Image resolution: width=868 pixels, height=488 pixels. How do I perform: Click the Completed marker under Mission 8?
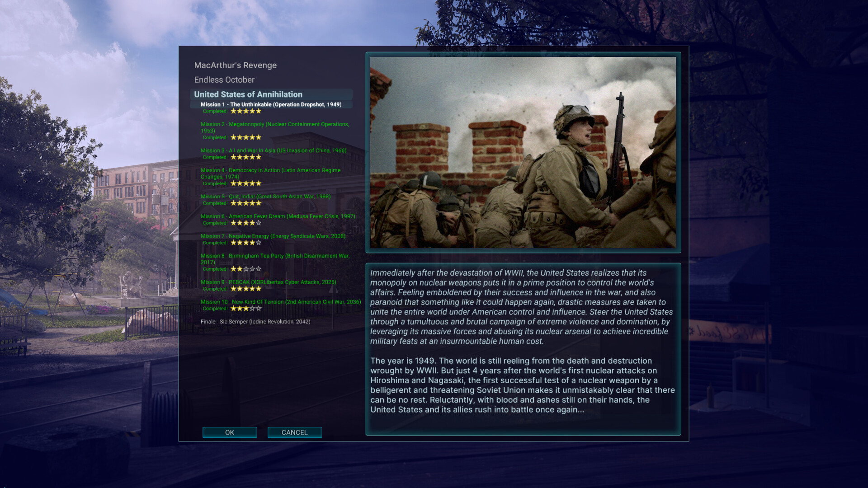(215, 269)
